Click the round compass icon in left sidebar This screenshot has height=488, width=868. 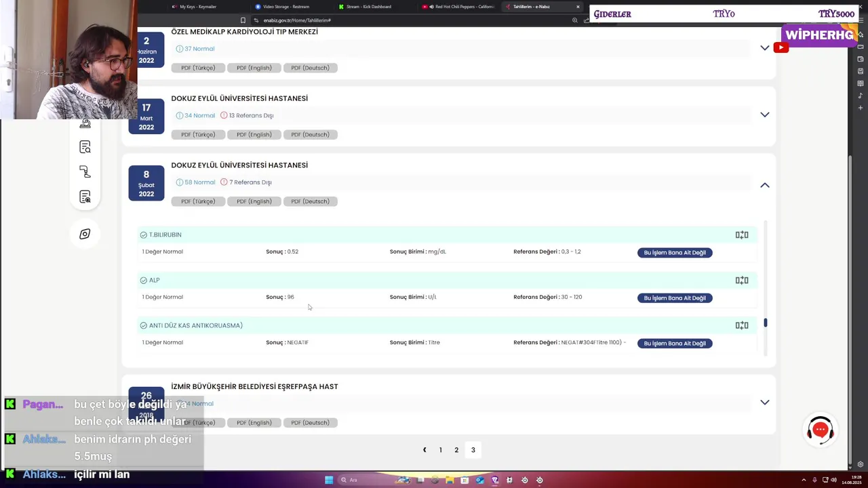[x=85, y=234]
